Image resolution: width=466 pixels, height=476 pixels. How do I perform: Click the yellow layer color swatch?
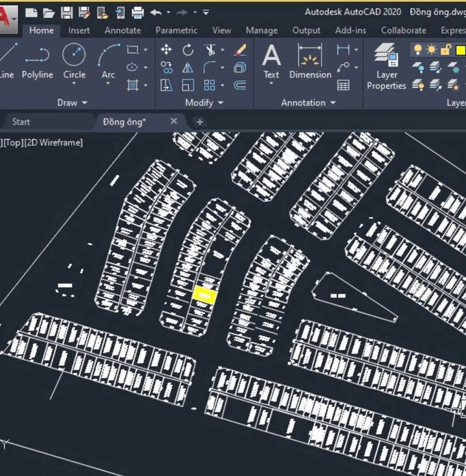point(460,50)
